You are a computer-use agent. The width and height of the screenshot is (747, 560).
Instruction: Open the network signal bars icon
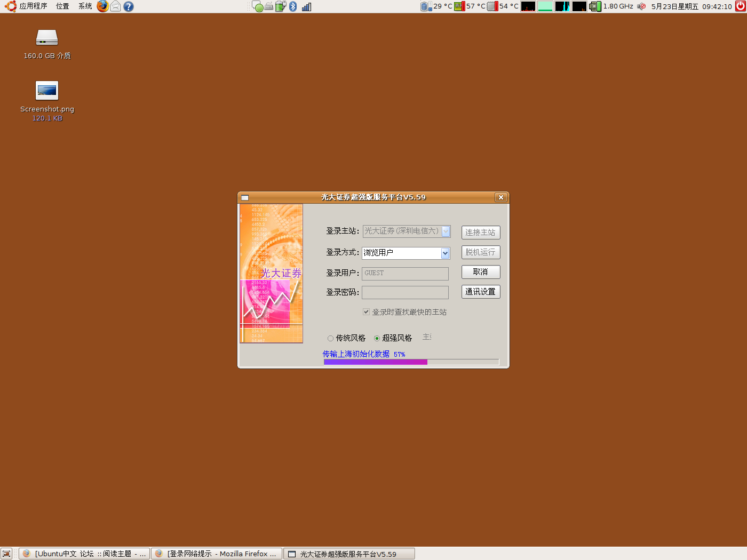[306, 7]
